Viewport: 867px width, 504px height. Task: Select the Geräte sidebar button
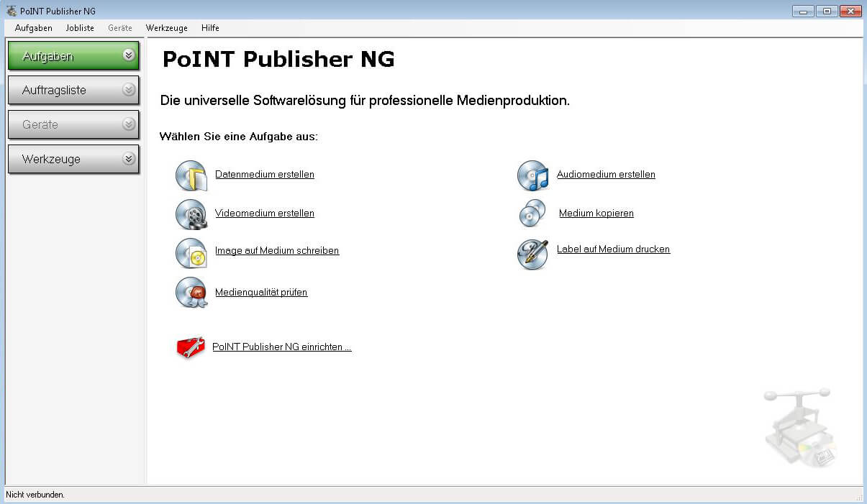point(73,125)
